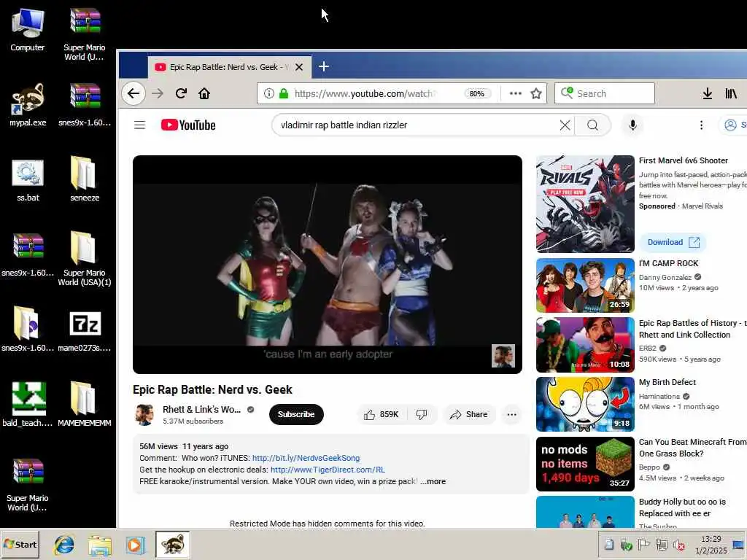747x560 pixels.
Task: Show site information icon in address bar
Action: point(268,93)
